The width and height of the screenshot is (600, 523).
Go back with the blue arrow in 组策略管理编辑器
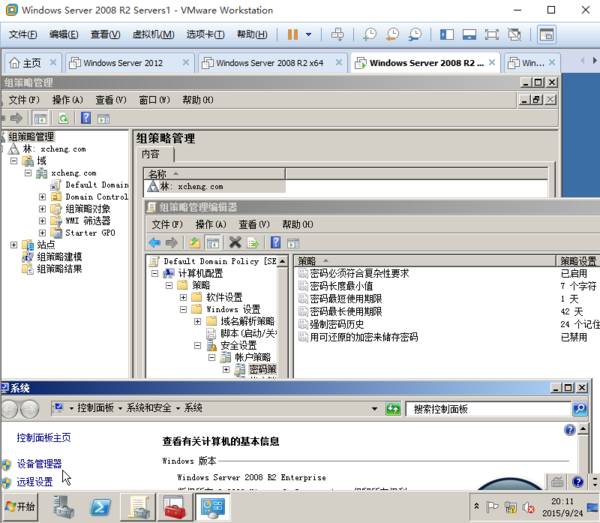(x=155, y=243)
